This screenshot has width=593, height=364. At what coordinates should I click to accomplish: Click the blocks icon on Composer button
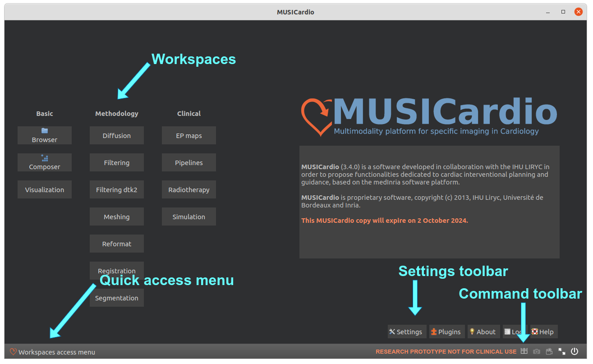tap(45, 158)
